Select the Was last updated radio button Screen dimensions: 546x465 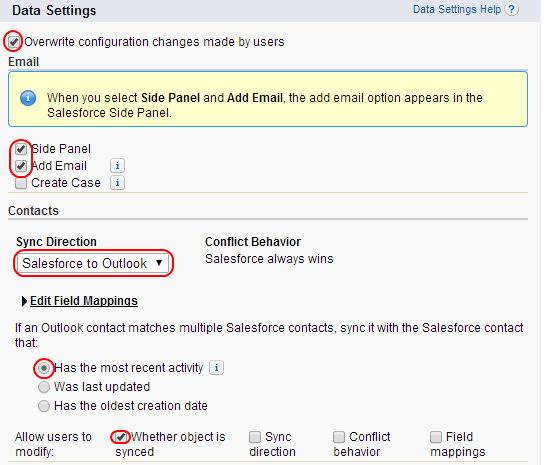(x=44, y=387)
